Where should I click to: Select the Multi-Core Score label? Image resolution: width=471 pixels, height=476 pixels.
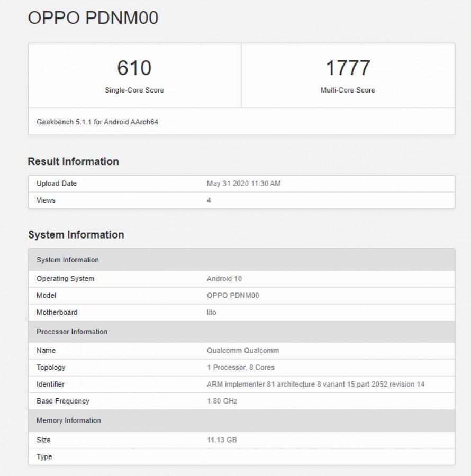pos(348,90)
